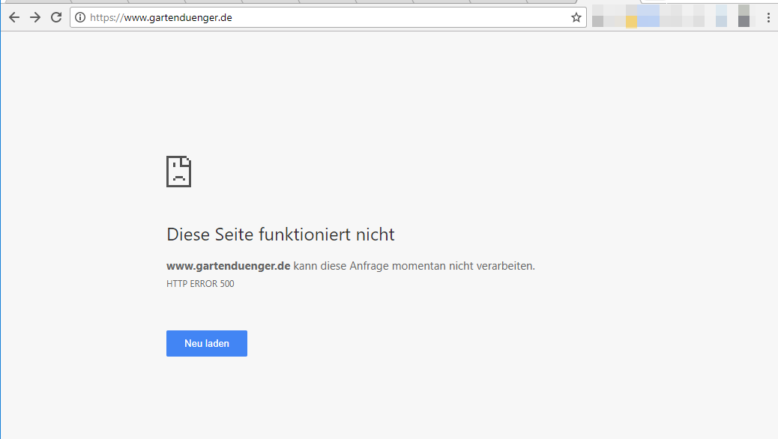Screen dimensions: 778x439
Task: Click the heading Diese Seite funktioniert nicht
Action: (280, 234)
